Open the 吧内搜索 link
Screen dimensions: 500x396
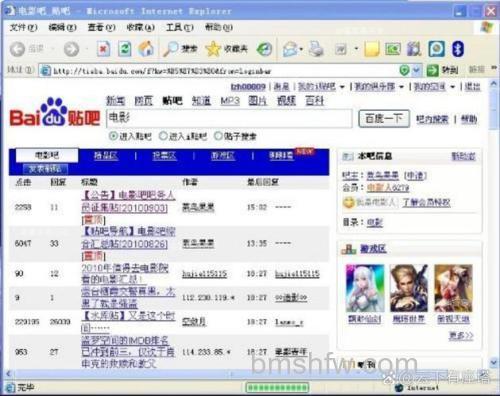click(x=432, y=119)
